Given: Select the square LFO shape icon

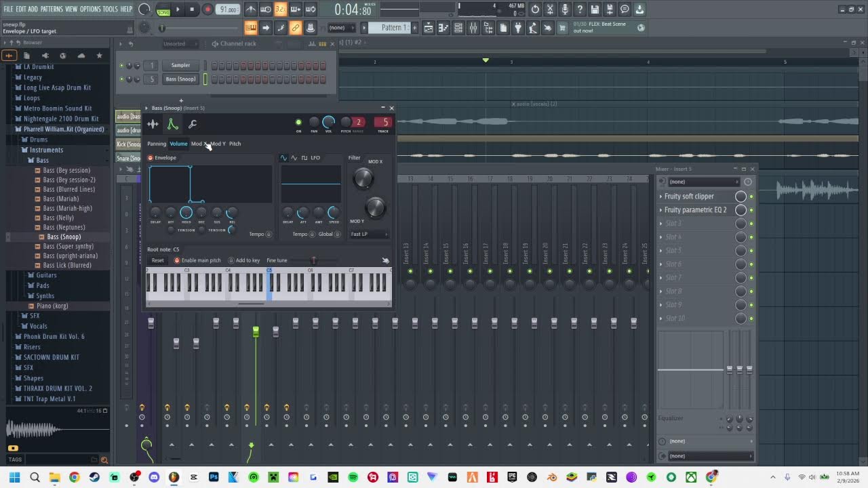Looking at the screenshot, I should point(304,158).
